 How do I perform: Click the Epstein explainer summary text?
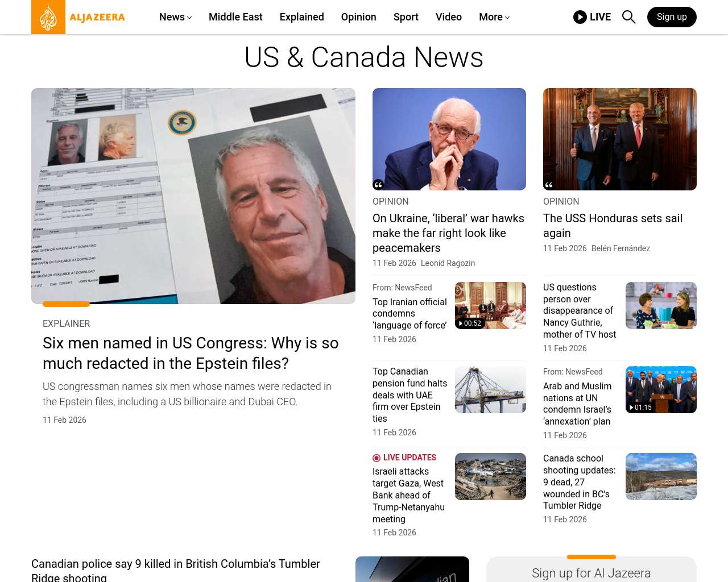187,394
